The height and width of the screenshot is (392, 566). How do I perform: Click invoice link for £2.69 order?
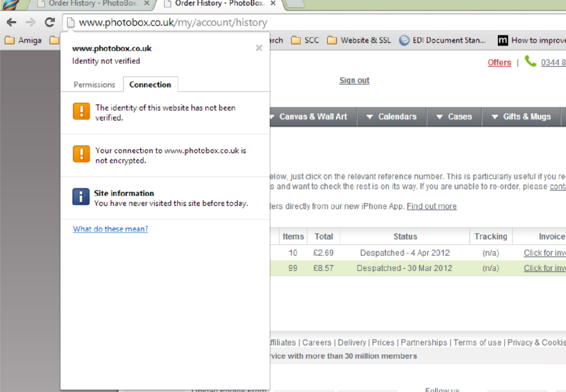(545, 253)
